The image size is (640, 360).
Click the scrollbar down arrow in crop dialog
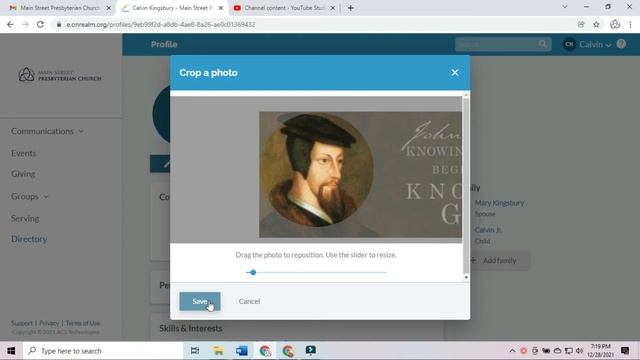(x=466, y=278)
